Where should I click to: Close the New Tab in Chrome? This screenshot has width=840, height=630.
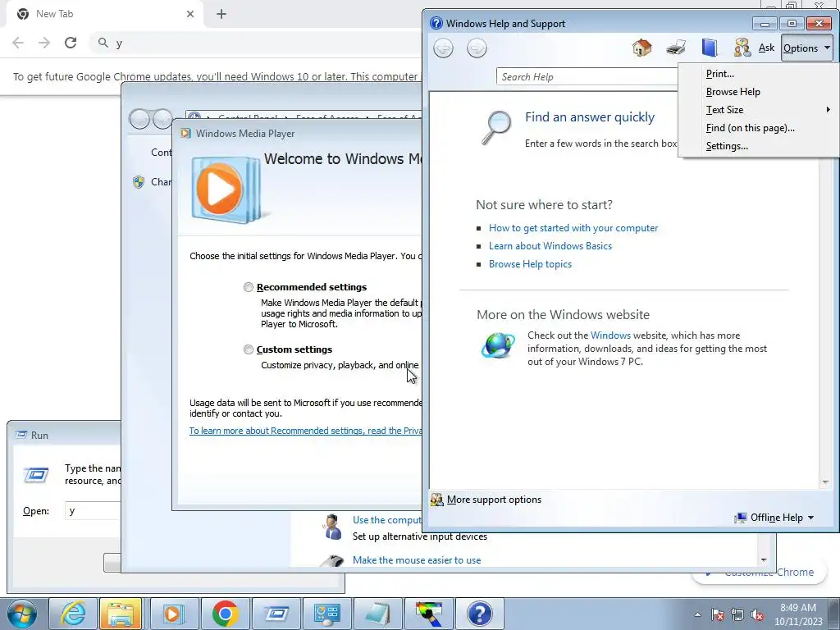(x=190, y=14)
